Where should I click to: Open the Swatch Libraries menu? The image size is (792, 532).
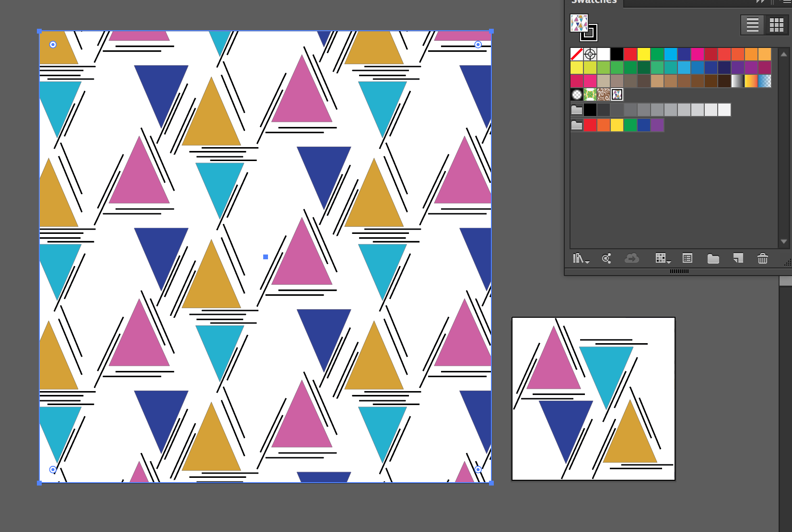pos(580,259)
